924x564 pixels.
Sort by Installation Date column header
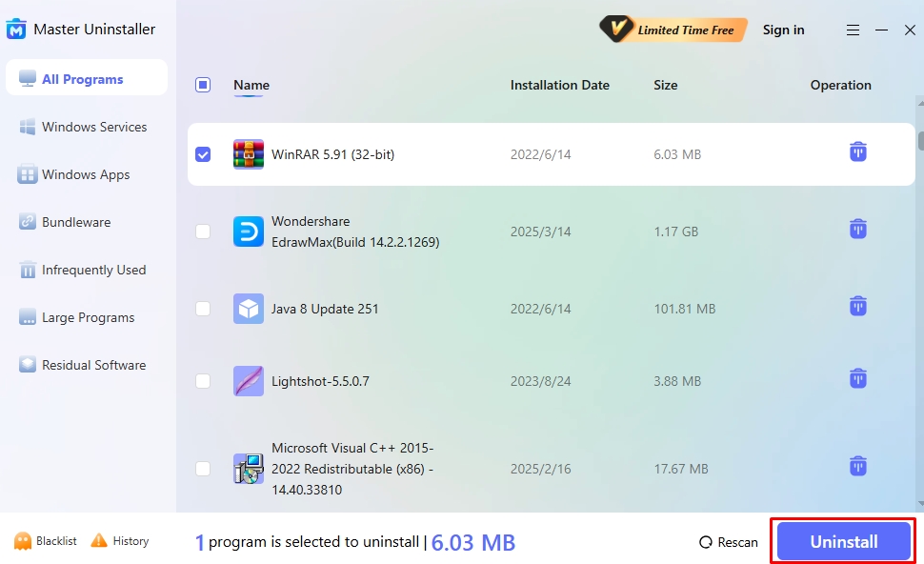pyautogui.click(x=559, y=85)
